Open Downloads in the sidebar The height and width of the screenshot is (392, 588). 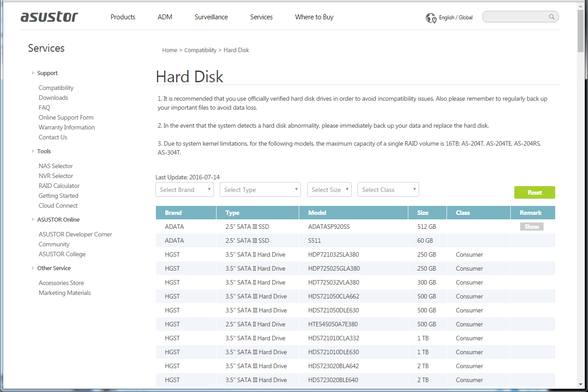pyautogui.click(x=53, y=98)
